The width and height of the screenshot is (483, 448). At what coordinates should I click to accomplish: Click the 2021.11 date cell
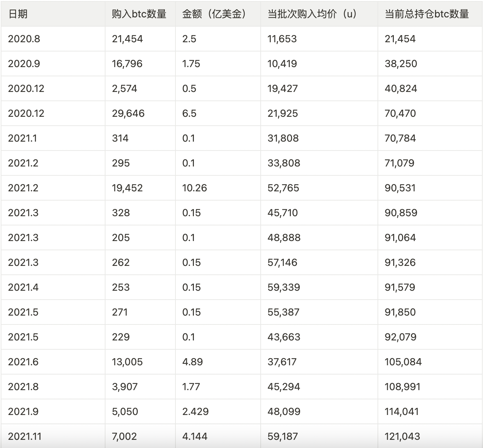25,436
